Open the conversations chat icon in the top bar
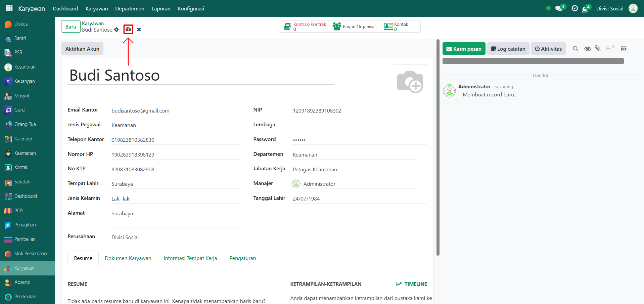644x304 pixels. (x=559, y=8)
